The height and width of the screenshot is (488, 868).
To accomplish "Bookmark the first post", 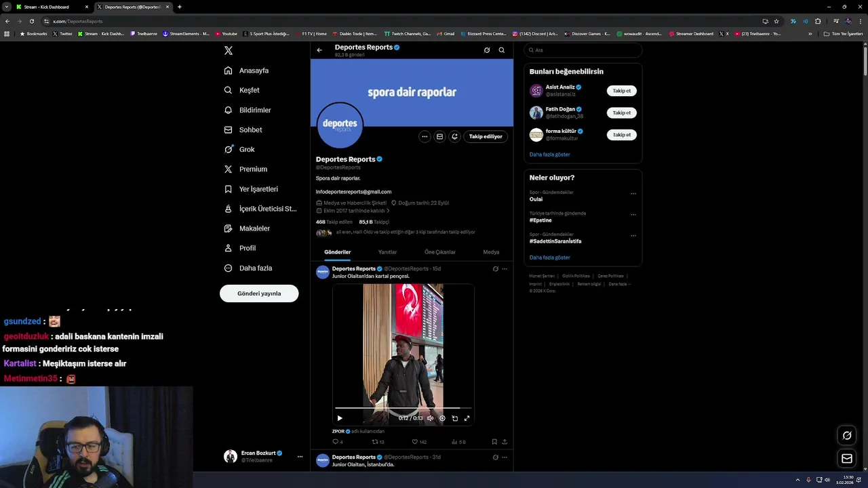I will [494, 442].
